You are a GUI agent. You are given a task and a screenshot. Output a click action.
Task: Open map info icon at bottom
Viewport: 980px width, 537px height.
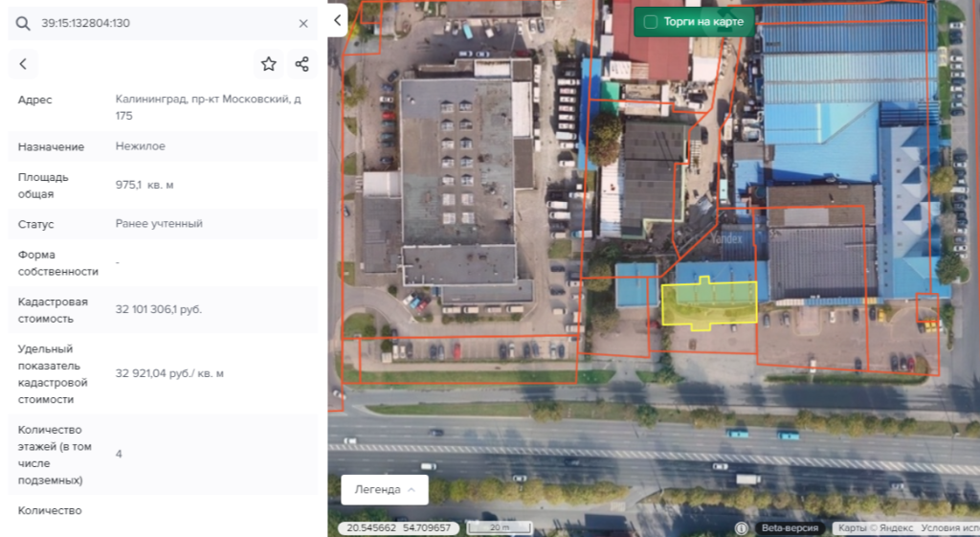point(742,528)
